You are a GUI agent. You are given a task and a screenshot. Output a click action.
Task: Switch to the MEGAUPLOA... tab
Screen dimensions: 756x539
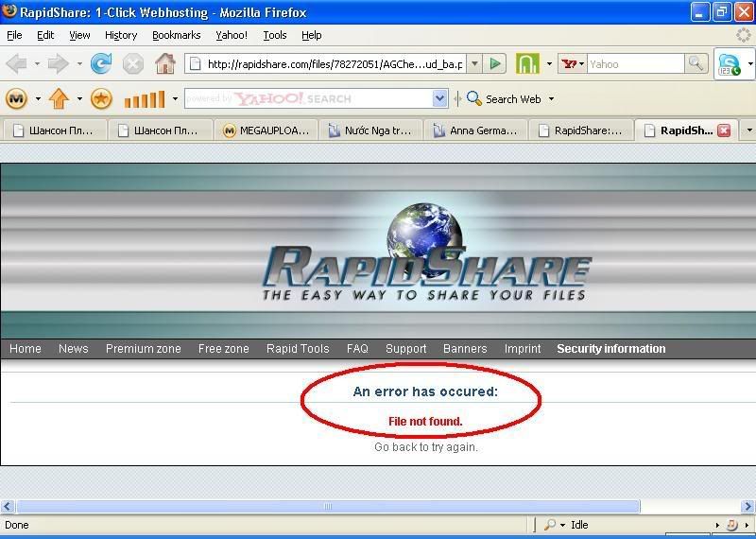point(266,131)
